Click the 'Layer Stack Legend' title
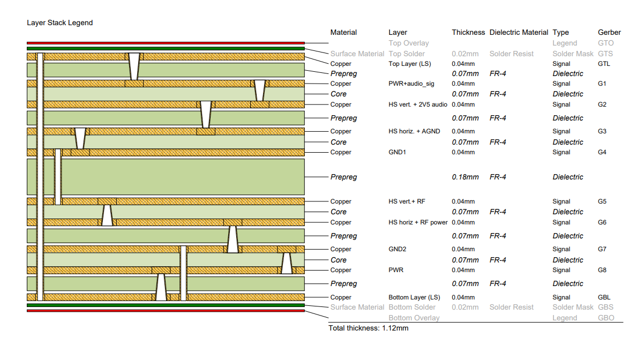The height and width of the screenshot is (360, 644). coord(59,23)
